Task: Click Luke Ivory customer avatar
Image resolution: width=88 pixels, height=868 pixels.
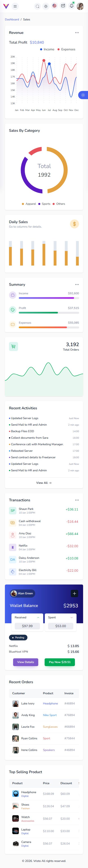Action: click(x=16, y=704)
